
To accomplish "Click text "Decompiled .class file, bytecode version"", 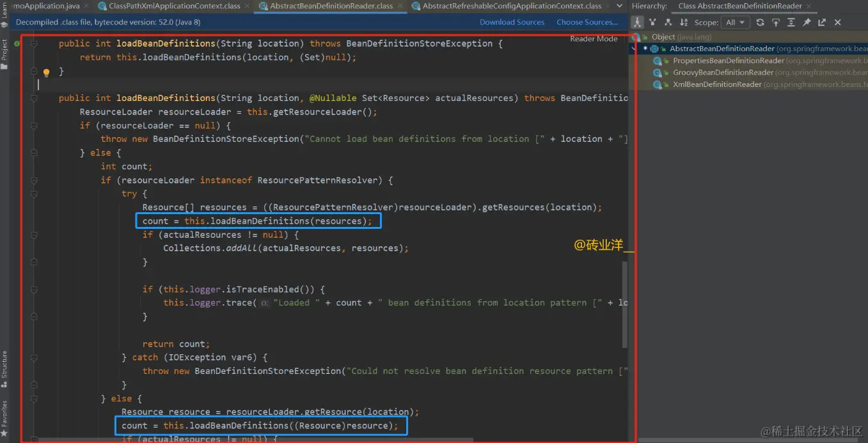I will pyautogui.click(x=108, y=22).
